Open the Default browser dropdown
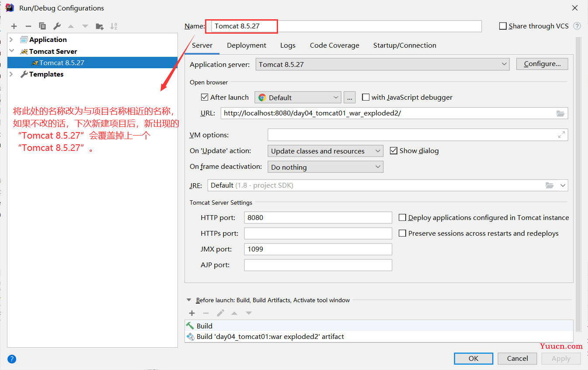The width and height of the screenshot is (588, 370). click(298, 98)
